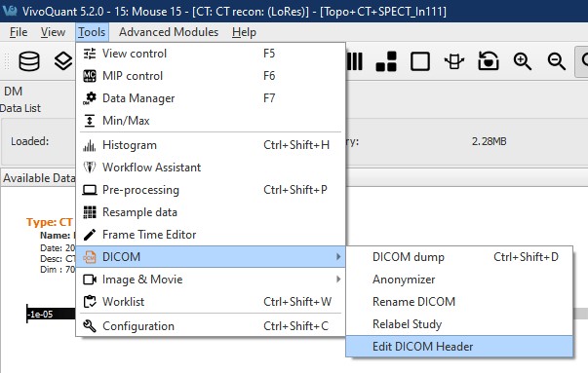Click the Resample data grid icon
Screen dimensions: 588x373
90,212
